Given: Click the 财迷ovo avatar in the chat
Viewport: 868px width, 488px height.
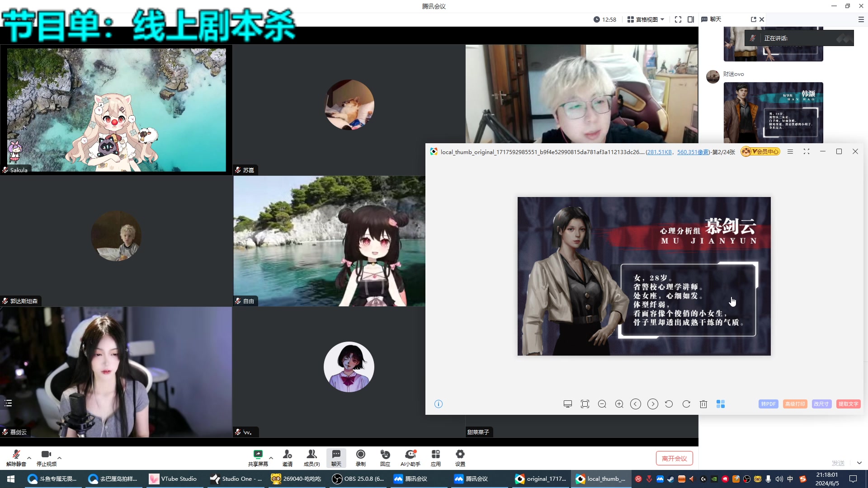Looking at the screenshot, I should pyautogui.click(x=713, y=76).
